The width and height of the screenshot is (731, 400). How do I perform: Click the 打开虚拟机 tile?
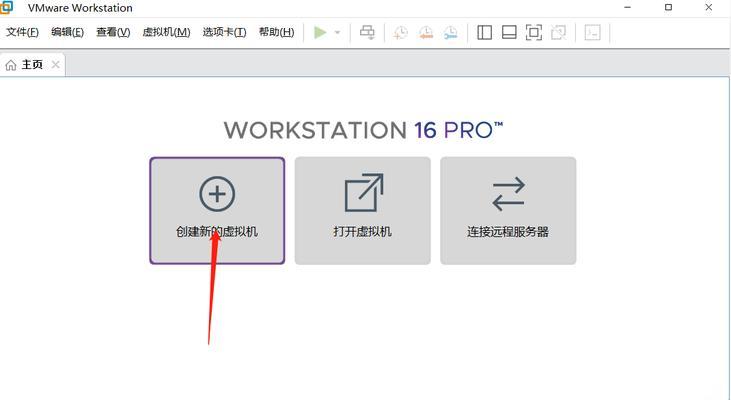point(363,211)
